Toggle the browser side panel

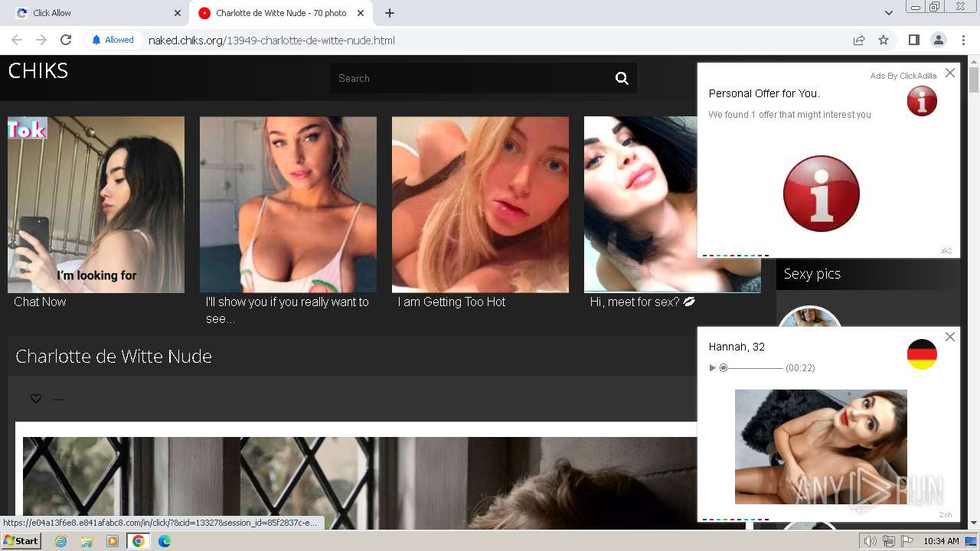click(913, 40)
